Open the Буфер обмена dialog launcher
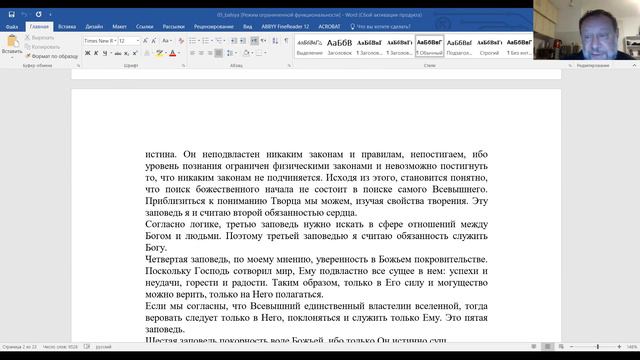The image size is (640, 360). pyautogui.click(x=78, y=65)
